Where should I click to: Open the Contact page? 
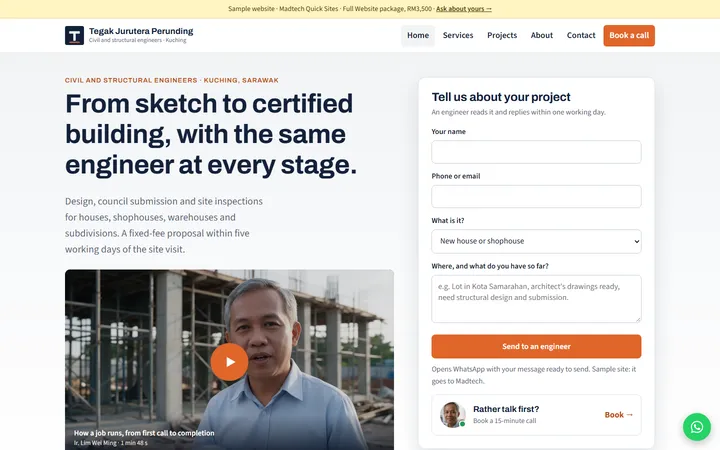pyautogui.click(x=581, y=35)
